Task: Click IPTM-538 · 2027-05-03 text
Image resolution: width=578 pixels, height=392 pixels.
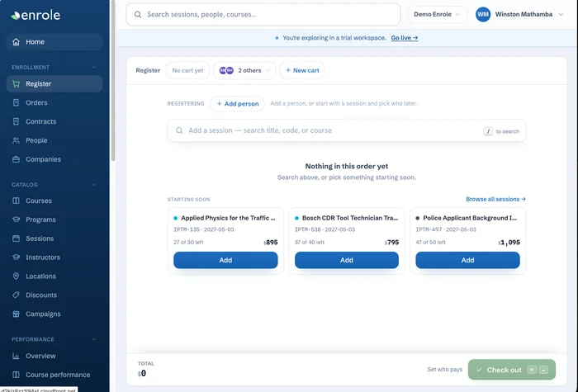Action: pos(325,229)
